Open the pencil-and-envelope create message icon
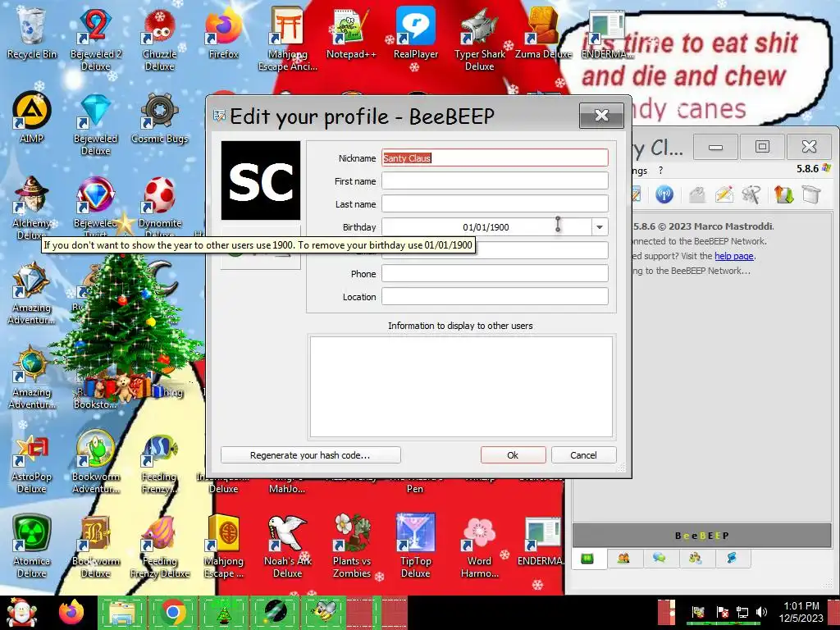This screenshot has width=840, height=630. [x=724, y=194]
